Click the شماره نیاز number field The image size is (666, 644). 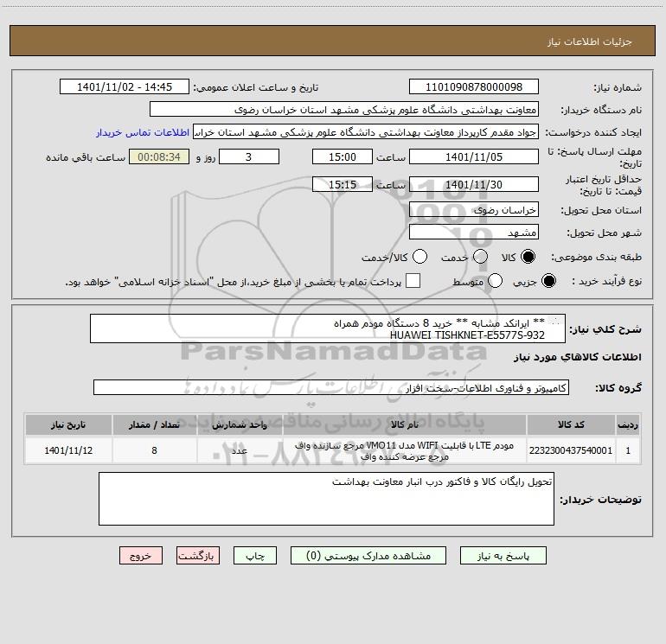pyautogui.click(x=474, y=87)
